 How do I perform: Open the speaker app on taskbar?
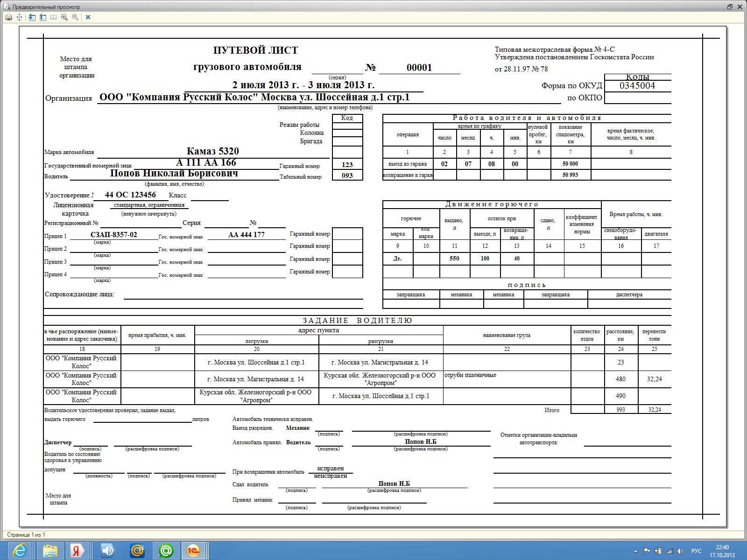[x=107, y=551]
